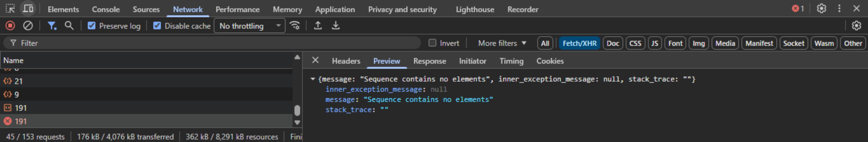
Task: Open network search magnifier
Action: coord(69,26)
